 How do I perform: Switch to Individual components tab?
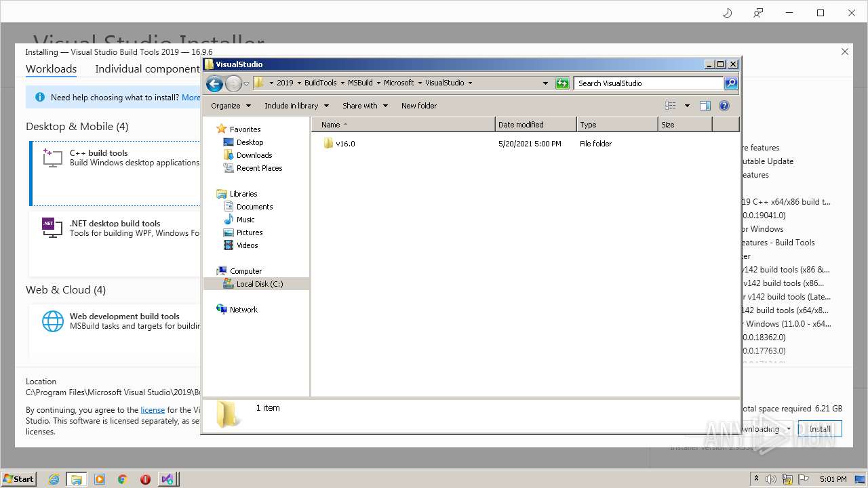pos(148,69)
